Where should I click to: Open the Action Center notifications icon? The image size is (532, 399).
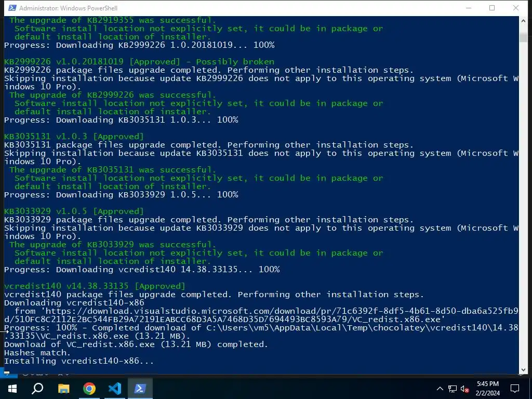tap(515, 389)
